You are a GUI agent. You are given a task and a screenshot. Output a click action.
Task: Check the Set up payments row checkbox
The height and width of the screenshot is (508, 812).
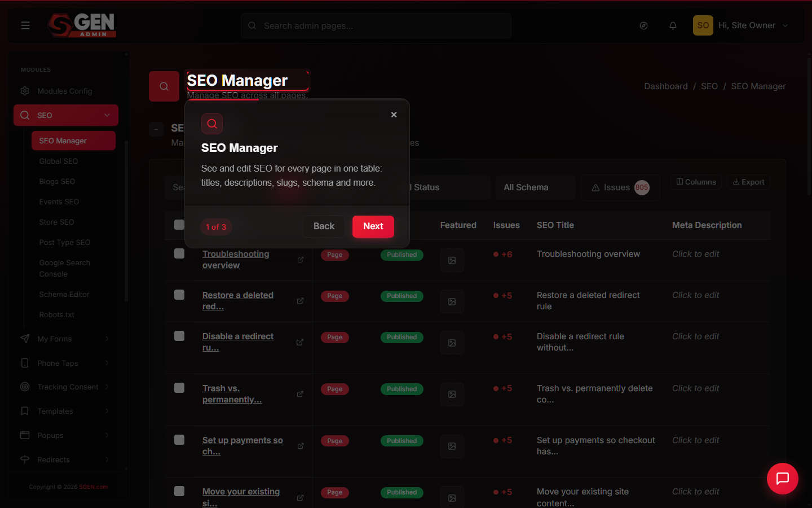179,440
